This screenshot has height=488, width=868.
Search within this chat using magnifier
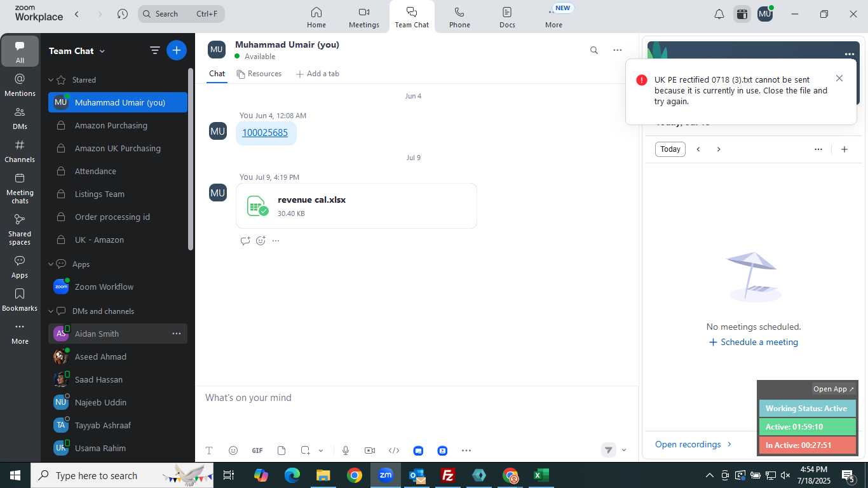pos(594,50)
